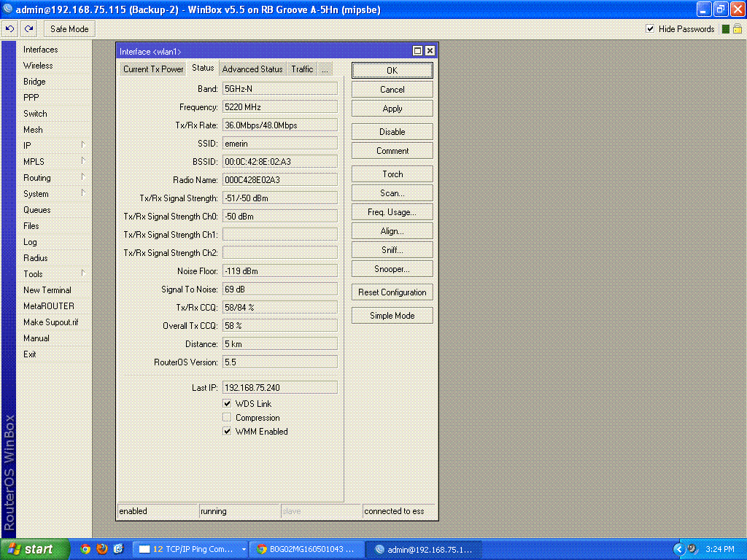This screenshot has height=560, width=747.
Task: Open the Align... tool
Action: (x=392, y=231)
